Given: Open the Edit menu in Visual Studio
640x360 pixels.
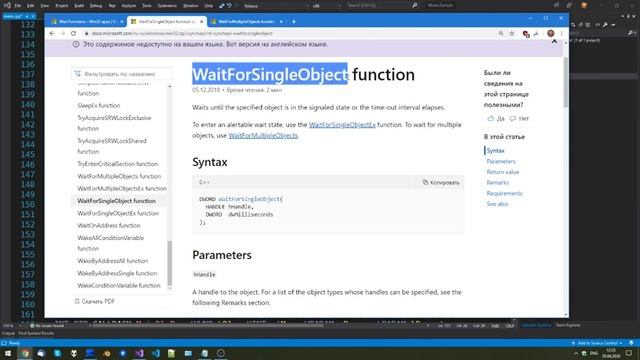Looking at the screenshot, I should point(31,6).
